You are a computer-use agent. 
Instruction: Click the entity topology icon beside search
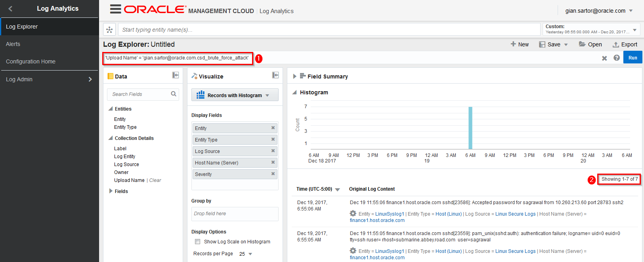tap(109, 30)
